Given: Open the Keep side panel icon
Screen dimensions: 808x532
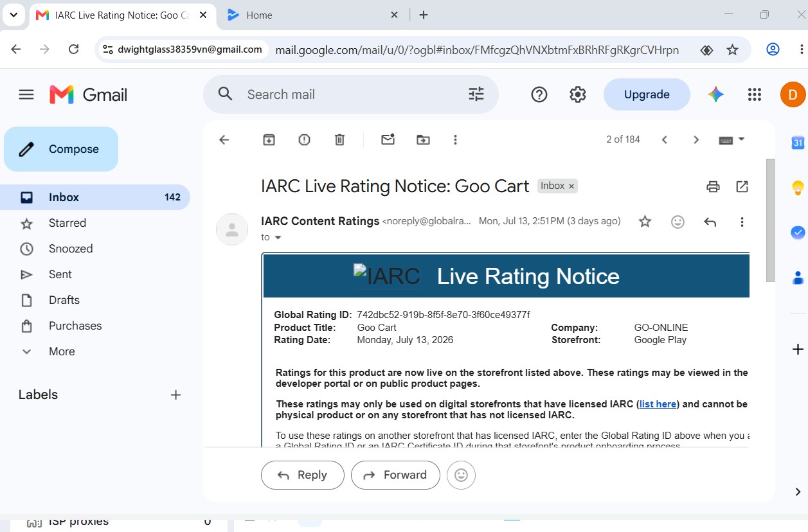Looking at the screenshot, I should click(798, 188).
